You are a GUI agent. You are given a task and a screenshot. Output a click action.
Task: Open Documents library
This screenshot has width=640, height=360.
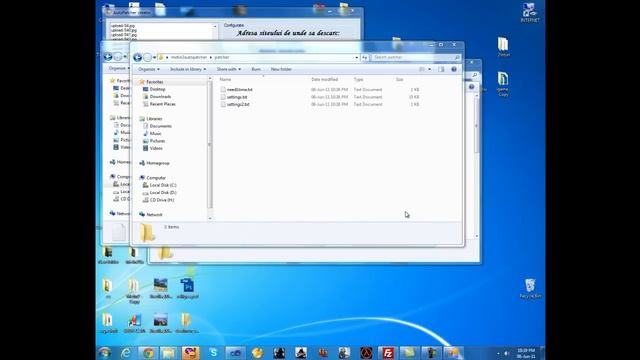click(x=160, y=126)
